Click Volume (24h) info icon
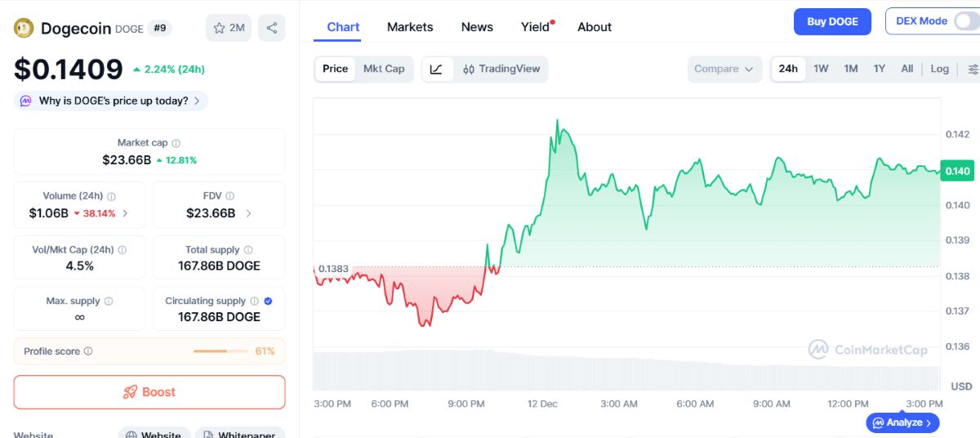 (111, 196)
